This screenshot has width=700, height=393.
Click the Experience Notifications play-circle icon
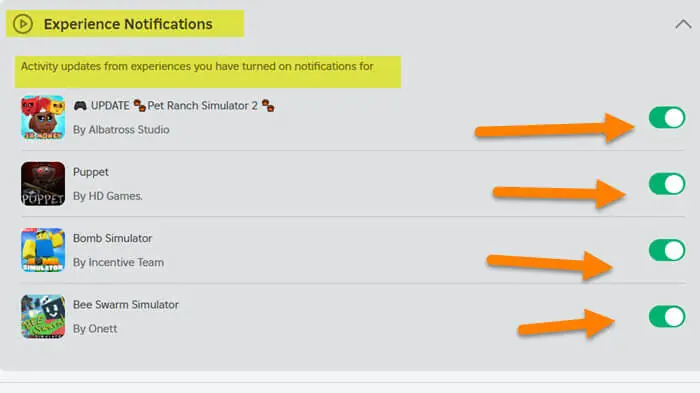click(23, 24)
